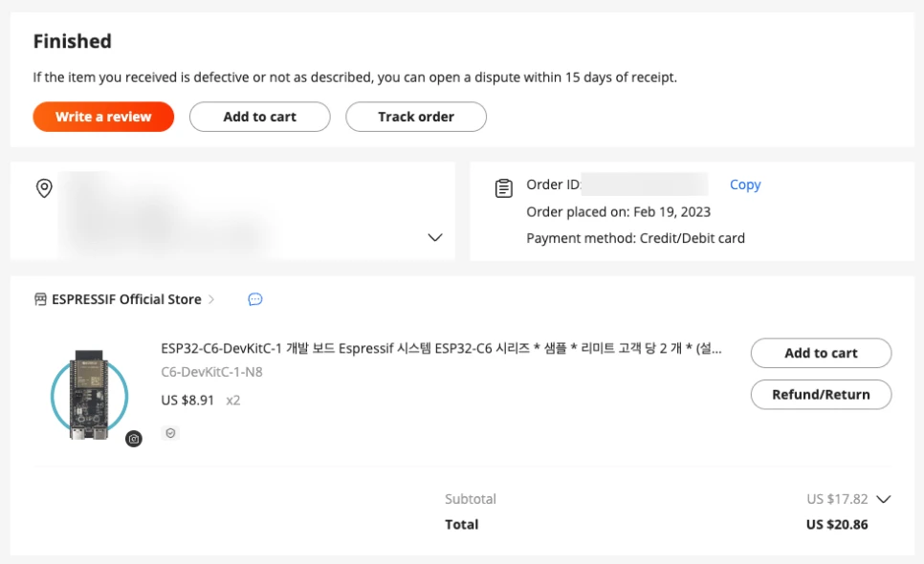This screenshot has width=924, height=564.
Task: Click the order details document icon
Action: tap(504, 187)
